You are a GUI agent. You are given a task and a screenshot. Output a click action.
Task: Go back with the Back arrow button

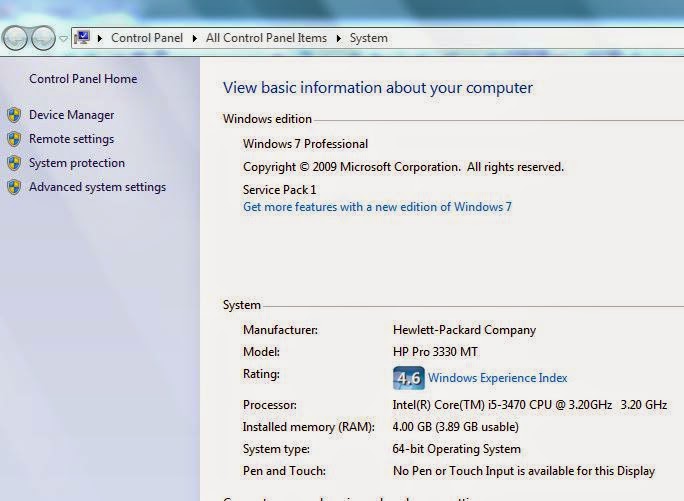pos(16,38)
